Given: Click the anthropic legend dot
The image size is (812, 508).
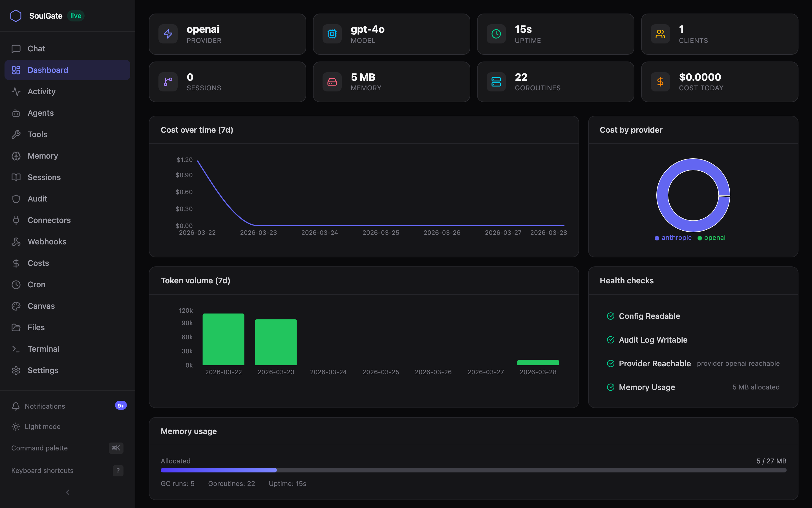Looking at the screenshot, I should coord(657,238).
